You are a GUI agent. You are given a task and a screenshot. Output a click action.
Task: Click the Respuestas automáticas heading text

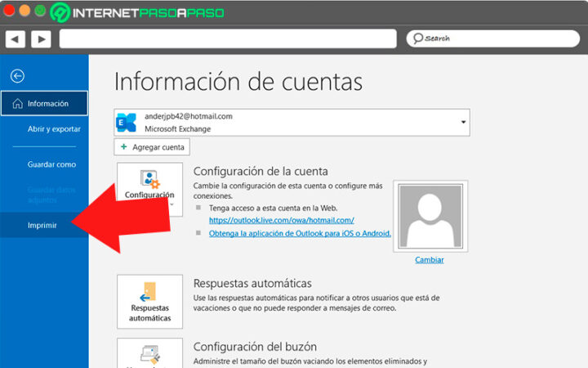click(252, 283)
